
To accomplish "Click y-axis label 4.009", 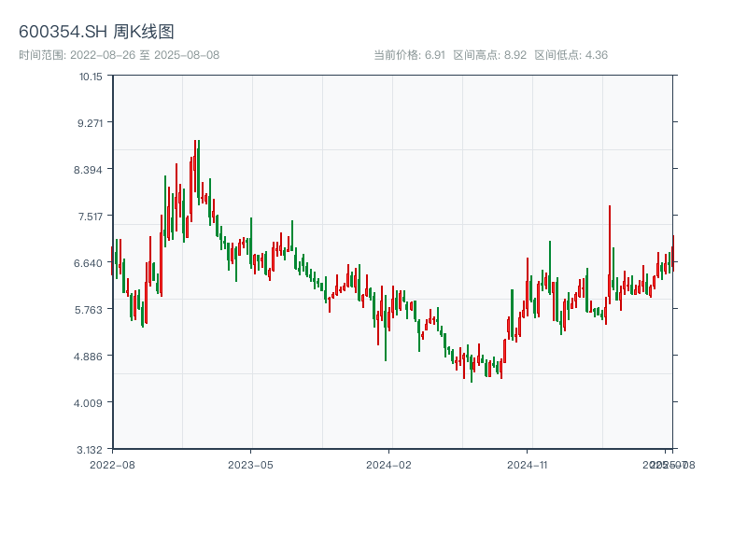I will click(x=88, y=403).
